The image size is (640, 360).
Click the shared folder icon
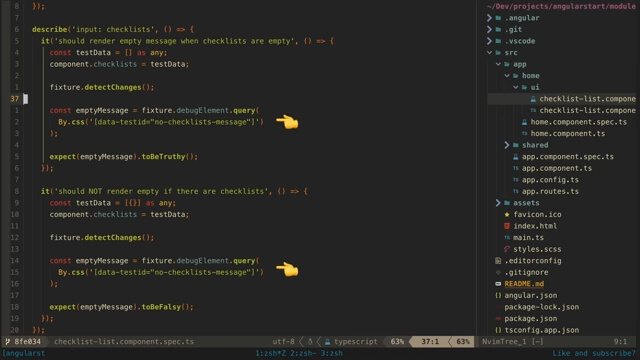point(516,145)
